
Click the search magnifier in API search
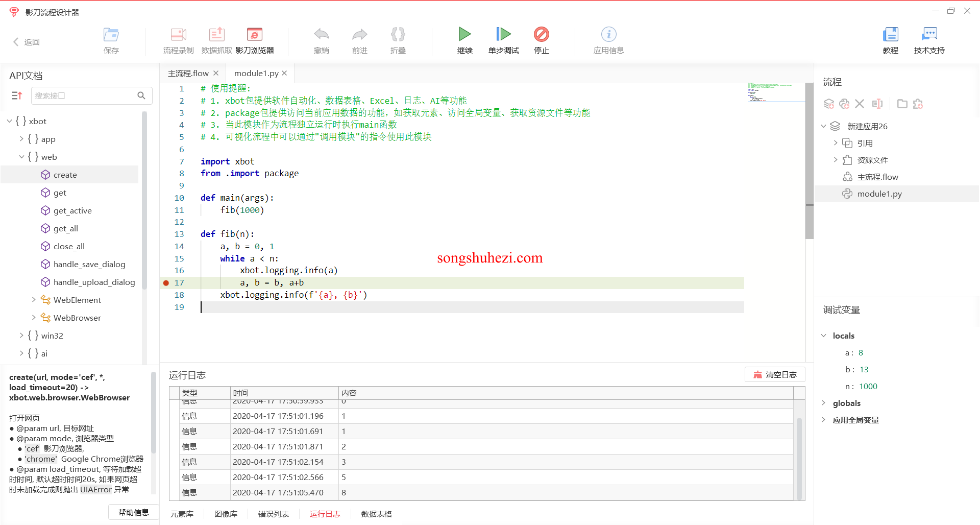[141, 96]
